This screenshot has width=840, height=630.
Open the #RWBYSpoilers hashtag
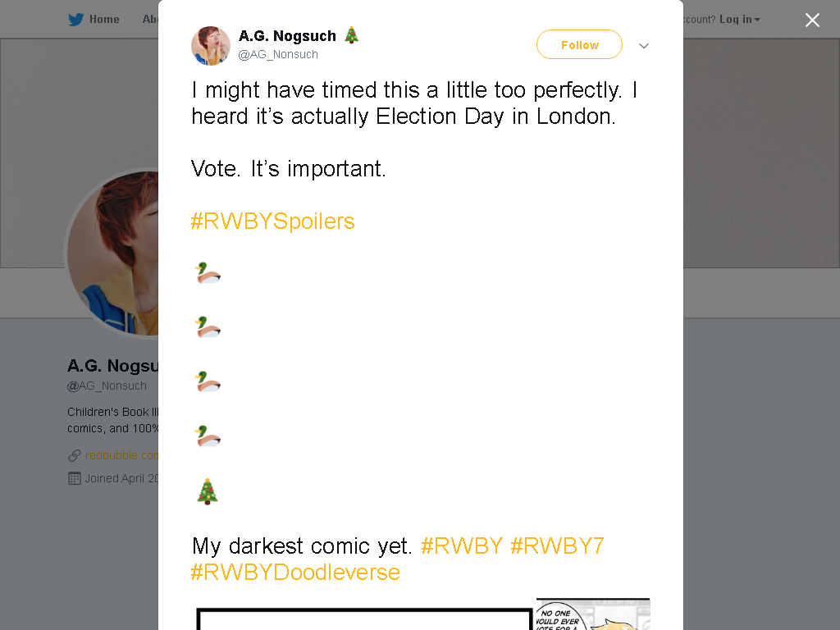click(x=272, y=221)
